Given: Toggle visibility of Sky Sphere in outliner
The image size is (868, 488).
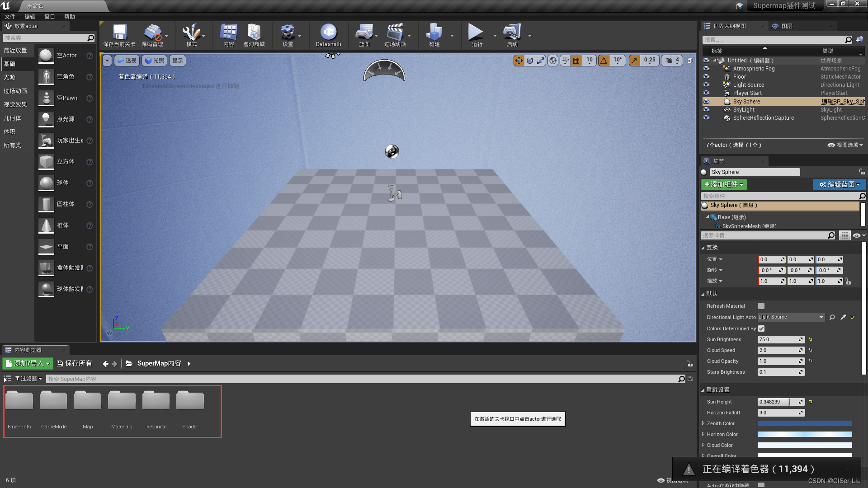Looking at the screenshot, I should [706, 101].
